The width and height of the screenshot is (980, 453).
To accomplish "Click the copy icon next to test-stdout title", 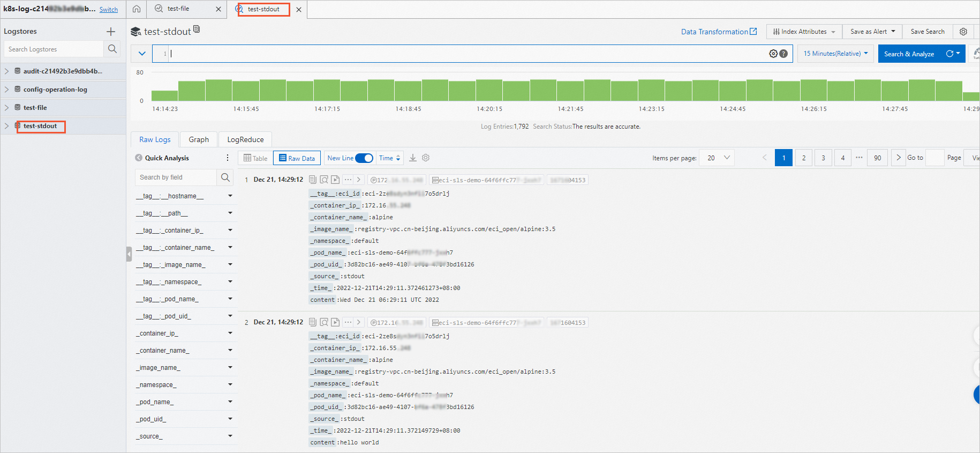I will [197, 29].
